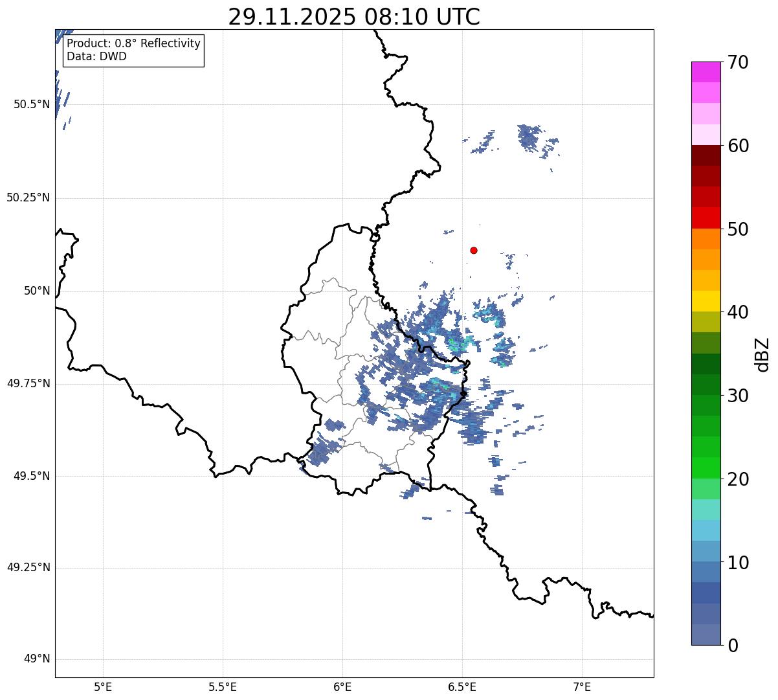Pick the orange swatch just below 50
The width and height of the screenshot is (778, 700).
pos(706,239)
